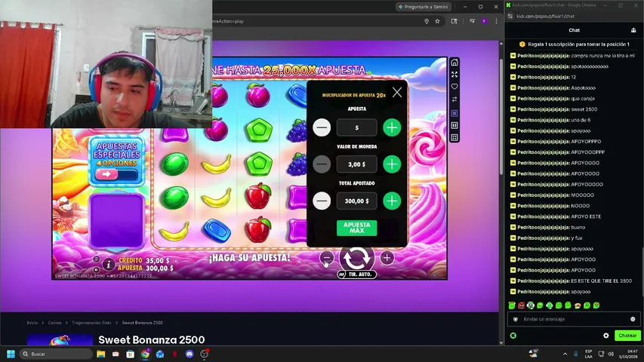Open chat settings gear icon
The image size is (644, 362).
pyautogui.click(x=605, y=336)
